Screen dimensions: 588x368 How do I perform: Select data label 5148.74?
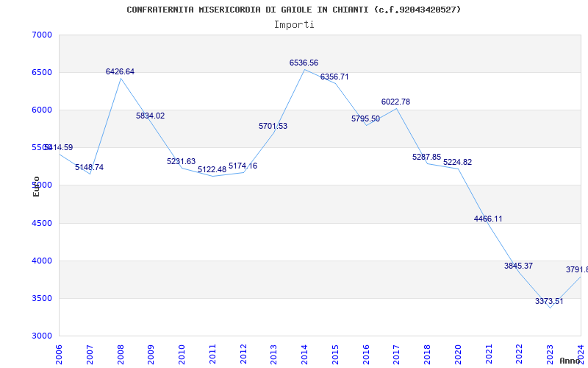tap(89, 168)
